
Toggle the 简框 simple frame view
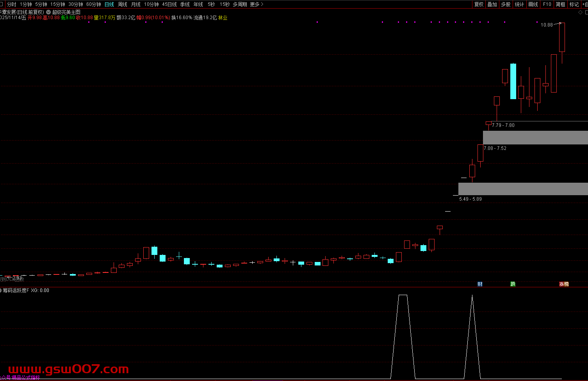coord(560,4)
